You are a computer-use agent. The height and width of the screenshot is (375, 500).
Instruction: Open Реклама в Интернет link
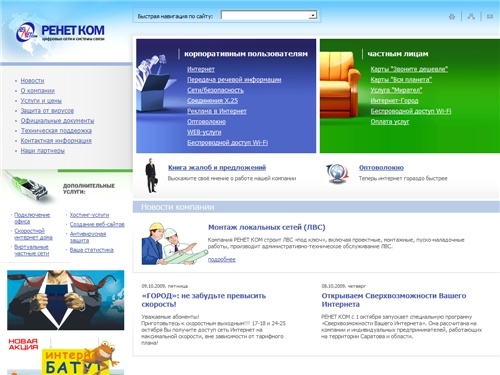(x=217, y=111)
